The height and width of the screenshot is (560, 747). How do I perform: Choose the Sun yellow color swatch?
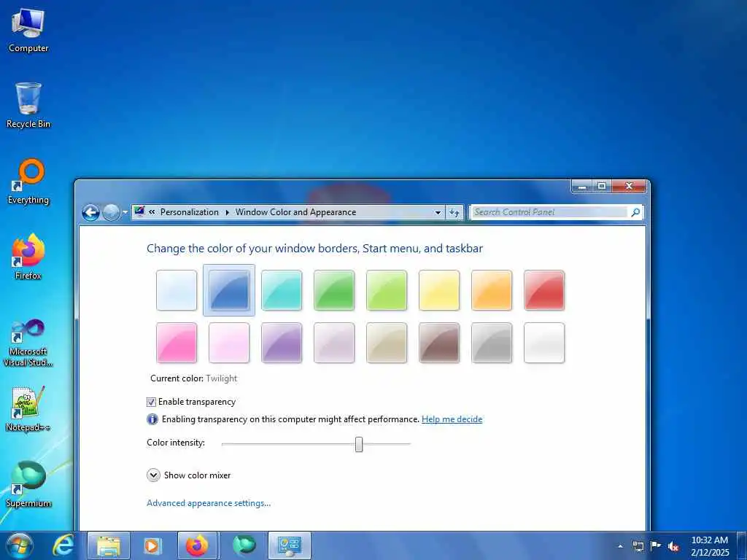click(438, 290)
